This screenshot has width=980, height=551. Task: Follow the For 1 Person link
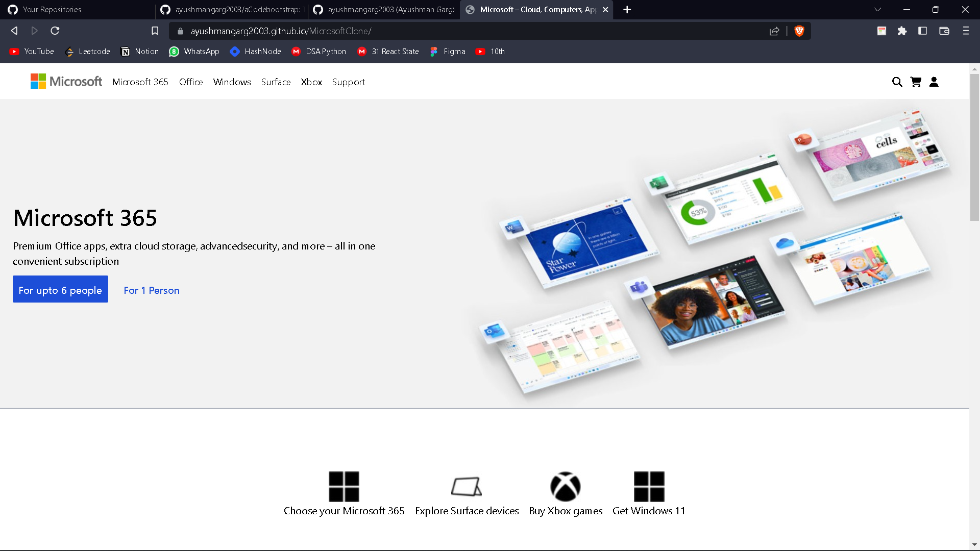(x=152, y=290)
